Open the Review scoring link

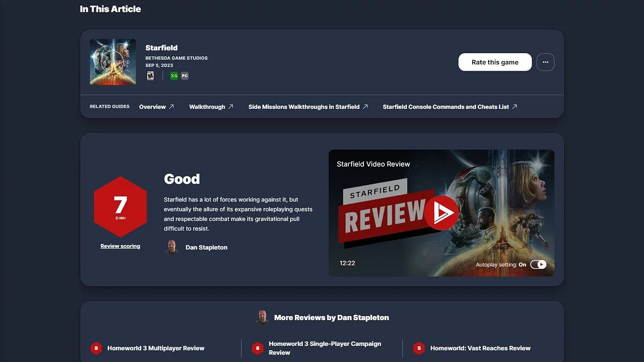point(120,246)
